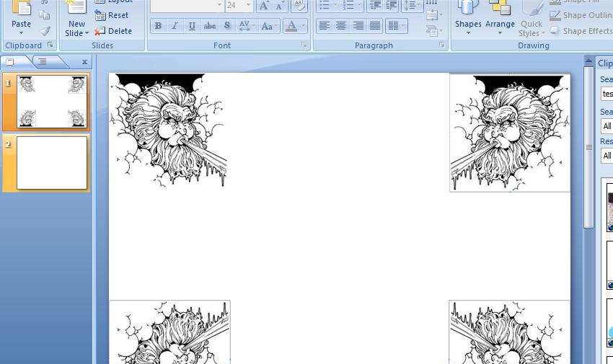The image size is (613, 364).
Task: Click the Shape Effects button
Action: [x=581, y=31]
